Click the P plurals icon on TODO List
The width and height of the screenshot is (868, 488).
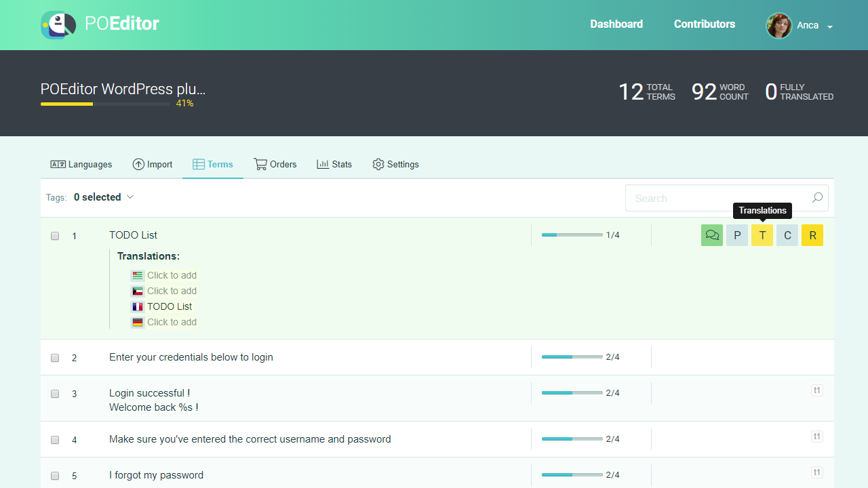(x=737, y=235)
